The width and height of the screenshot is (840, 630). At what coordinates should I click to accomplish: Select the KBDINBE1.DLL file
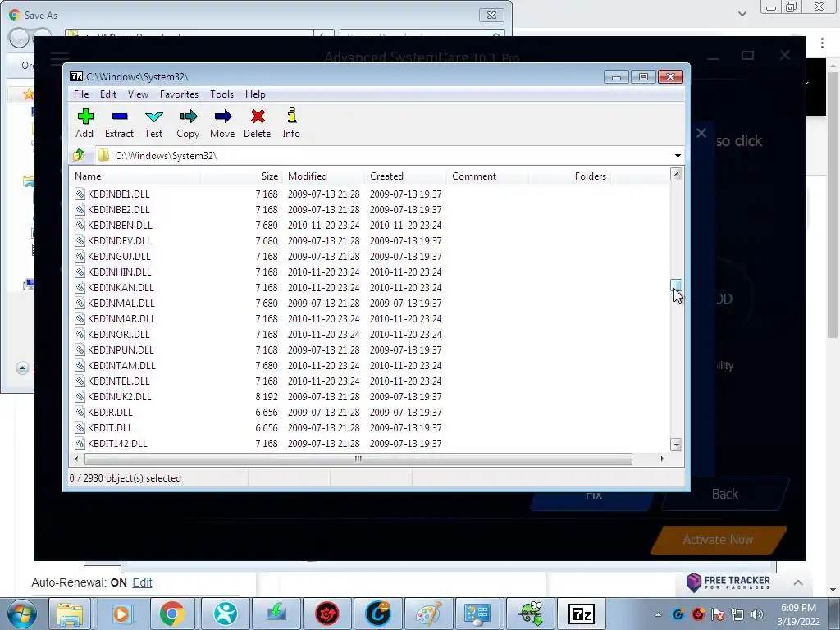click(119, 194)
